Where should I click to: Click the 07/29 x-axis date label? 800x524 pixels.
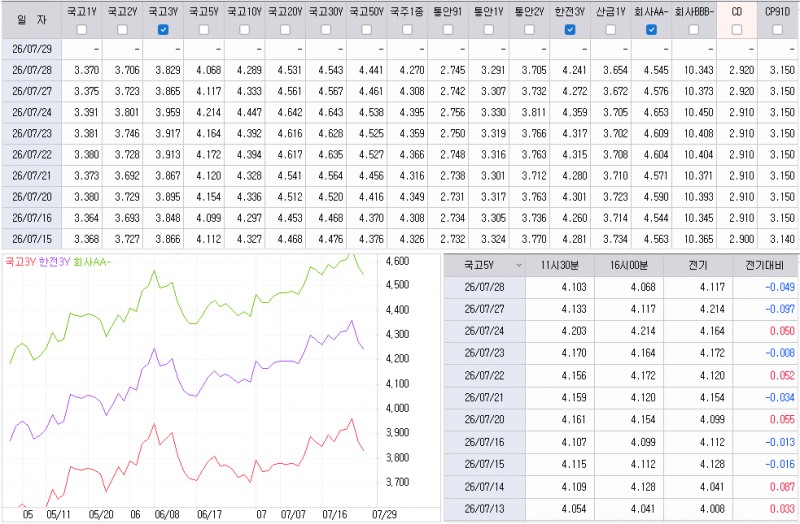tap(384, 514)
